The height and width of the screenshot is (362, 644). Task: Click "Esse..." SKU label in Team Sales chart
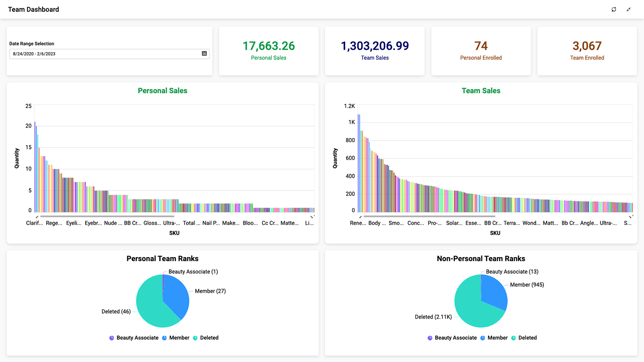coord(474,223)
